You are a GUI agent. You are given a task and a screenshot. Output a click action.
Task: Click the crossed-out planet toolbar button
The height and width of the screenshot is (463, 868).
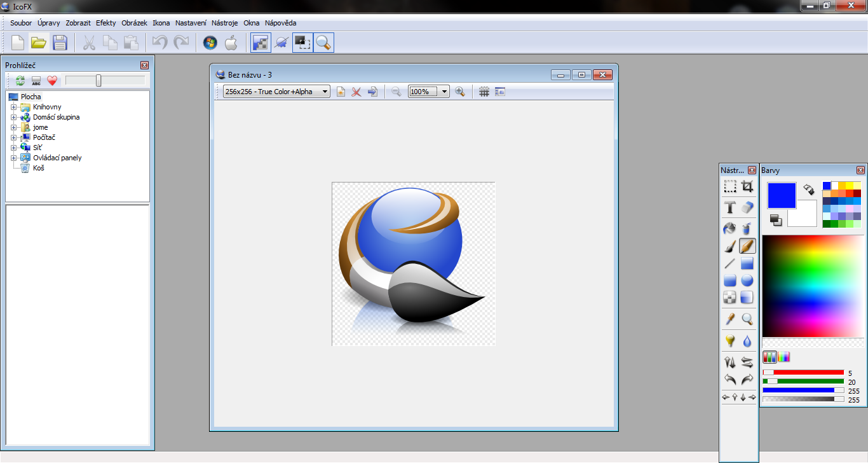[x=281, y=43]
